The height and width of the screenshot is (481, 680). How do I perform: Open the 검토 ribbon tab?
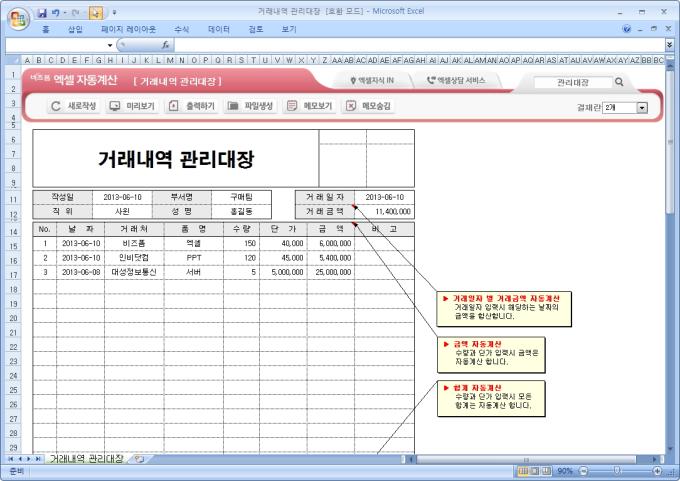pyautogui.click(x=255, y=29)
